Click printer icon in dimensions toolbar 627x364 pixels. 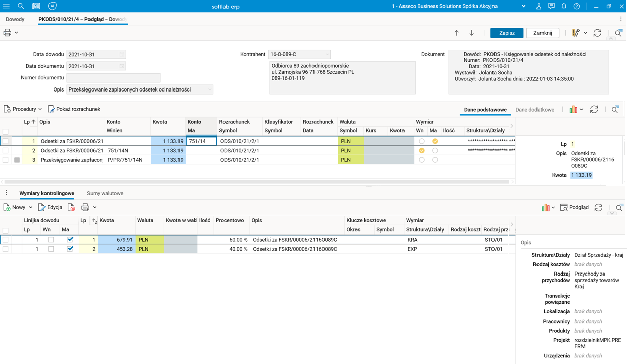(85, 207)
